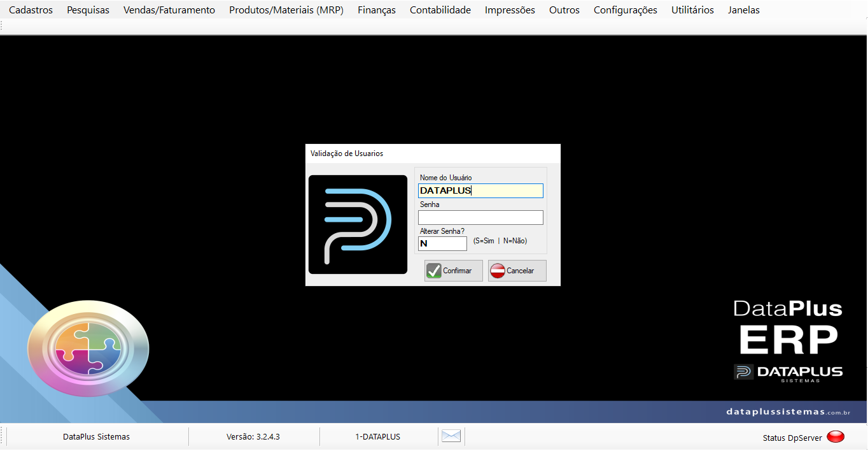Click the green checkmark on Confirmar button

click(434, 271)
